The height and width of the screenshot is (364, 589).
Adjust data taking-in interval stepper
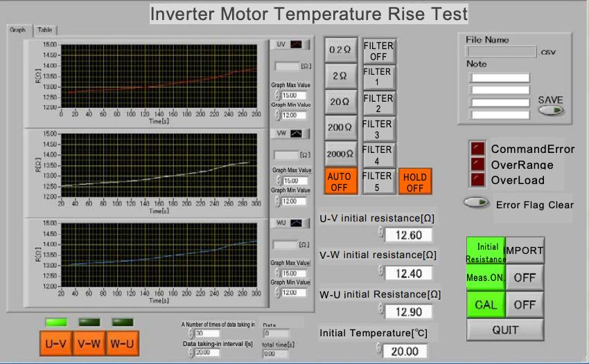click(x=191, y=353)
